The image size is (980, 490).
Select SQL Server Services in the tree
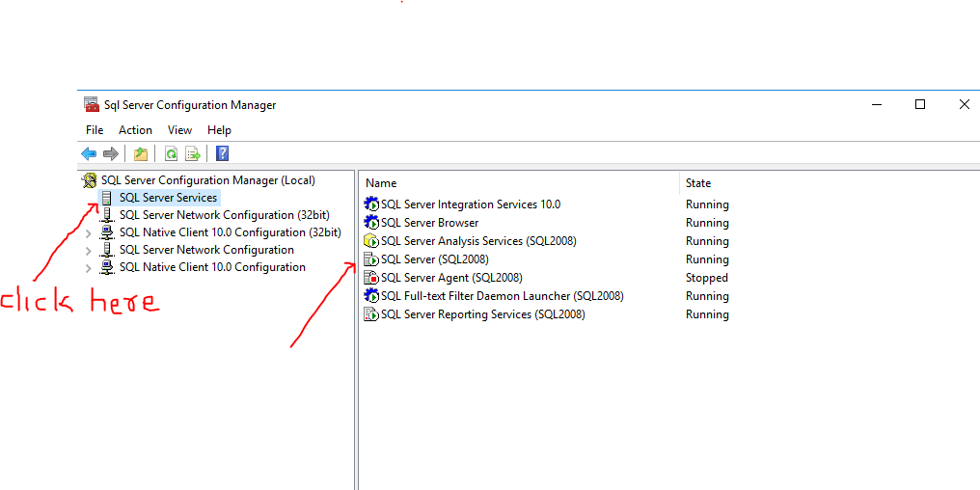point(168,198)
